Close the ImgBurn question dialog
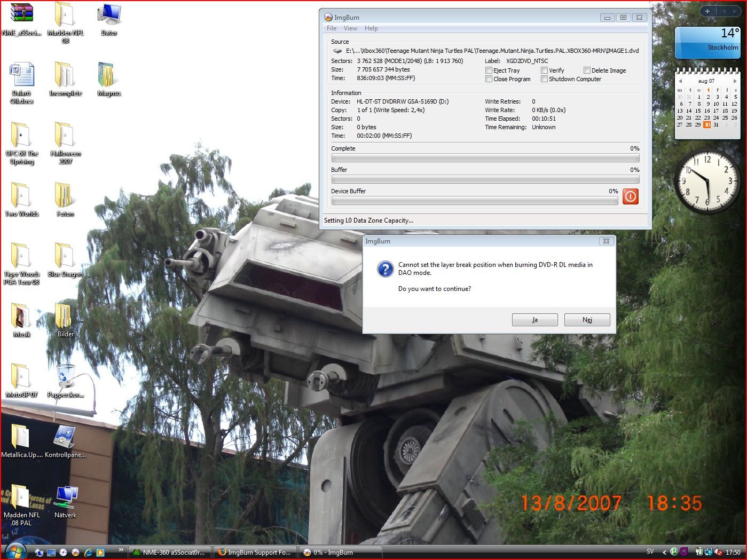Image resolution: width=747 pixels, height=560 pixels. click(606, 241)
